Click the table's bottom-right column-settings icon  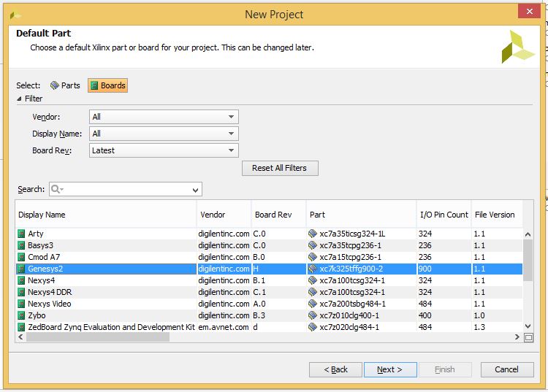(x=528, y=337)
